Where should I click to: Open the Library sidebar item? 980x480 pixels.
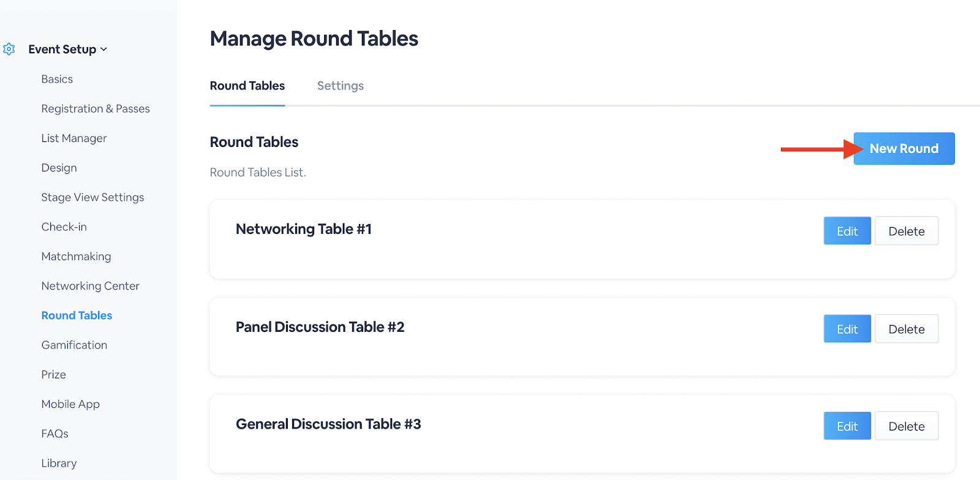(x=59, y=463)
